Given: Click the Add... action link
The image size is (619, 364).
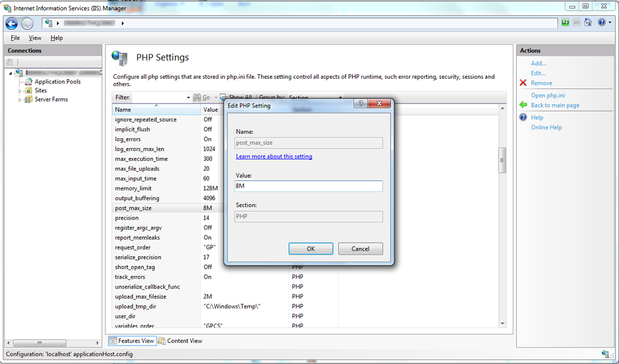Looking at the screenshot, I should 538,63.
